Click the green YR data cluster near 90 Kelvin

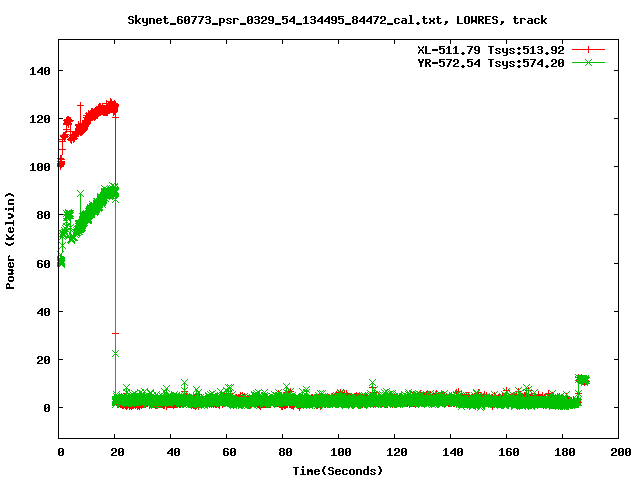pos(109,192)
